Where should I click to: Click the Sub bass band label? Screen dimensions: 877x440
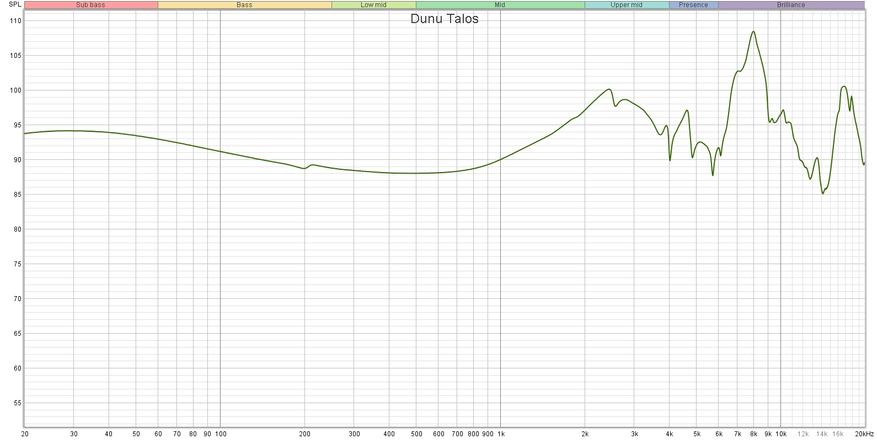pos(91,5)
